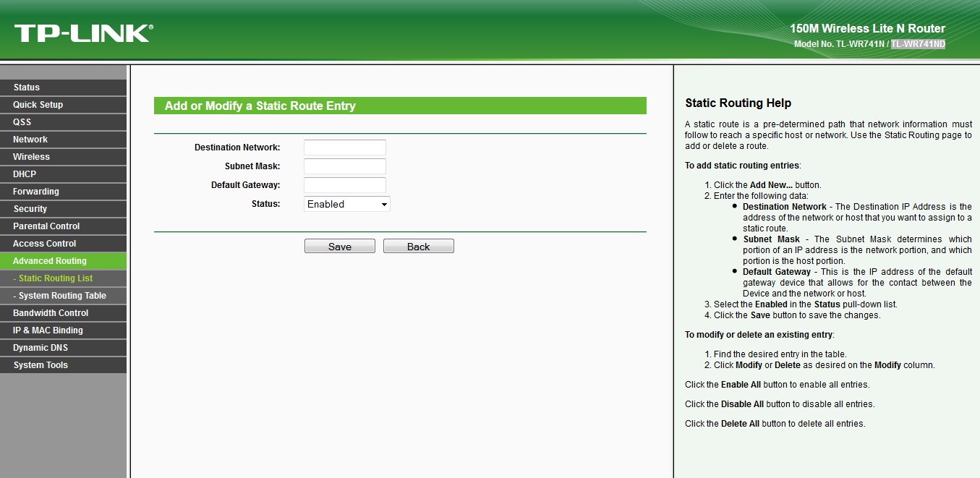Screen dimensions: 980x478
Task: Open the Status dropdown
Action: [x=346, y=204]
